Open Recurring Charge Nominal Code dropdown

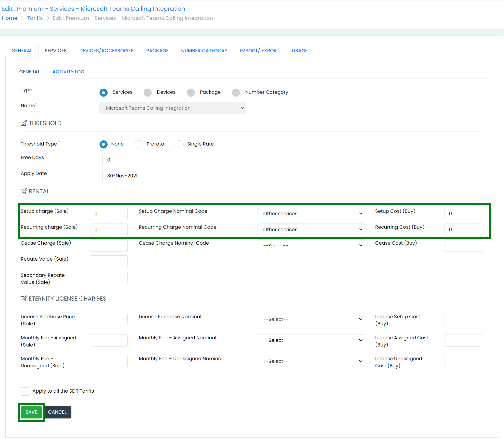pos(311,229)
